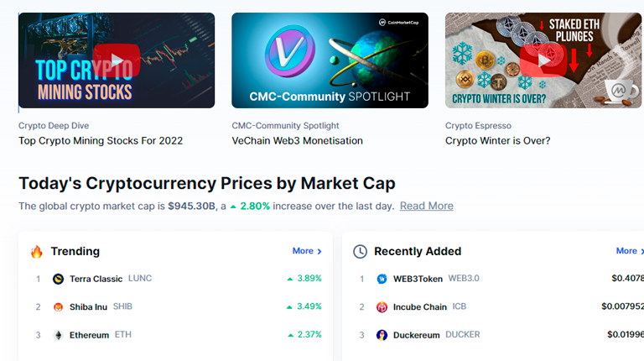Click the Recently Added clock icon
The width and height of the screenshot is (644, 361).
[x=361, y=252]
